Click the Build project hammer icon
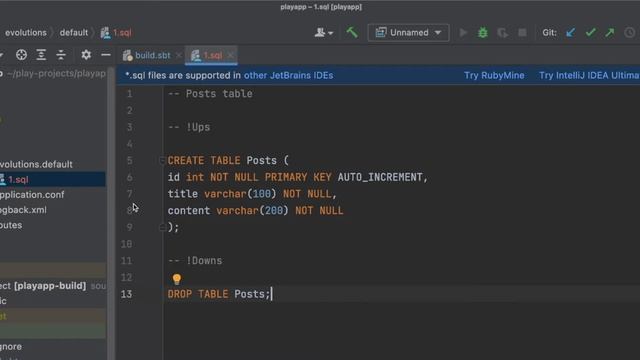The height and width of the screenshot is (360, 640). [x=352, y=32]
